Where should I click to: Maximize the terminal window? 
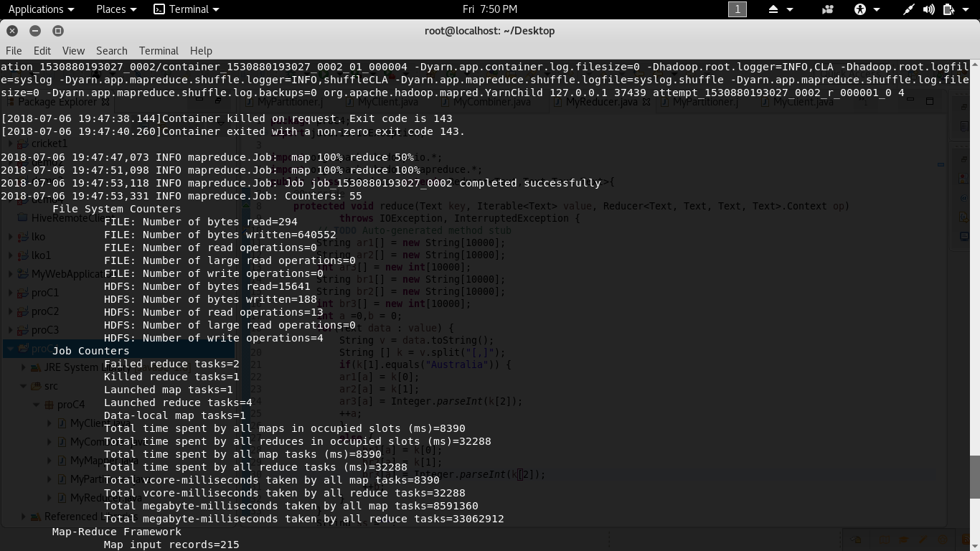[58, 31]
